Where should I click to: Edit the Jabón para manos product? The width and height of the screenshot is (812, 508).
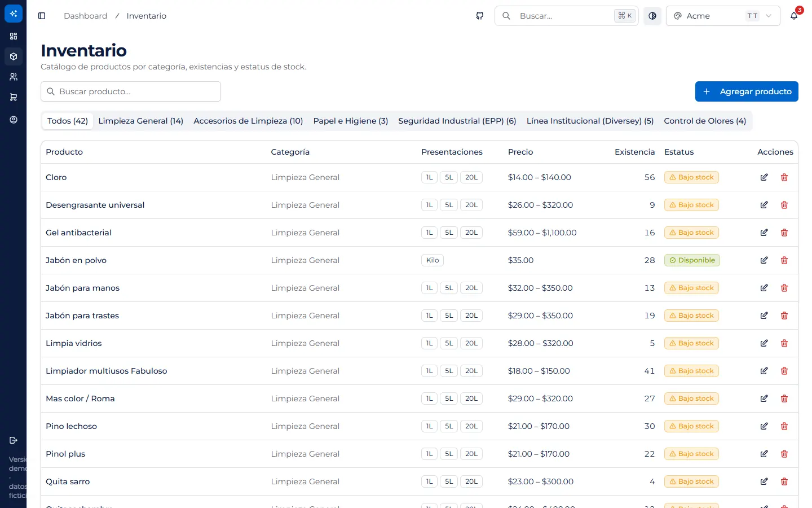point(764,288)
